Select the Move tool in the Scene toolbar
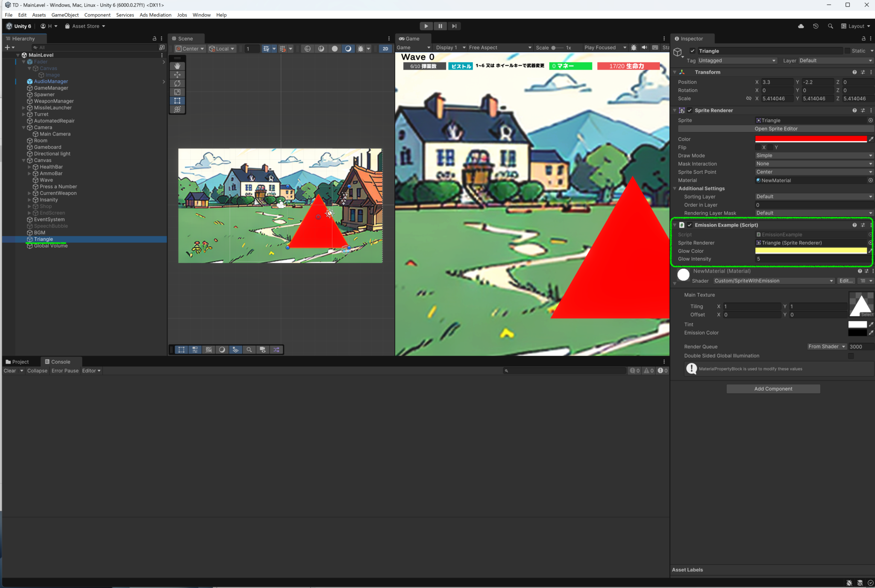This screenshot has height=588, width=875. (x=177, y=75)
